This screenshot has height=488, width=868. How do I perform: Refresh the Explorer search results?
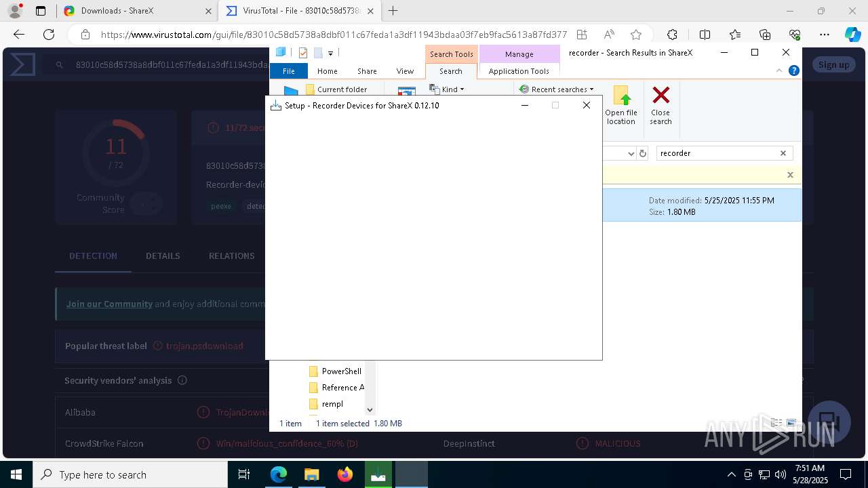click(643, 153)
